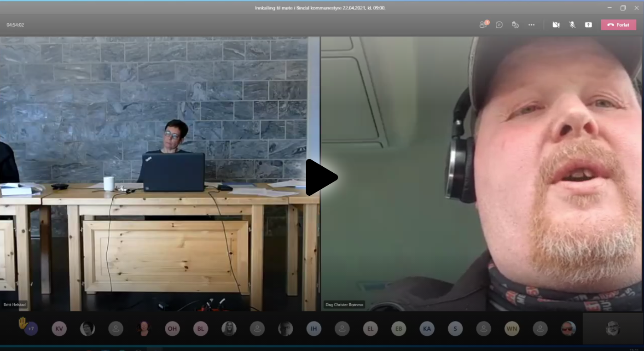
Task: Click the IH participant avatar
Action: coord(313,328)
